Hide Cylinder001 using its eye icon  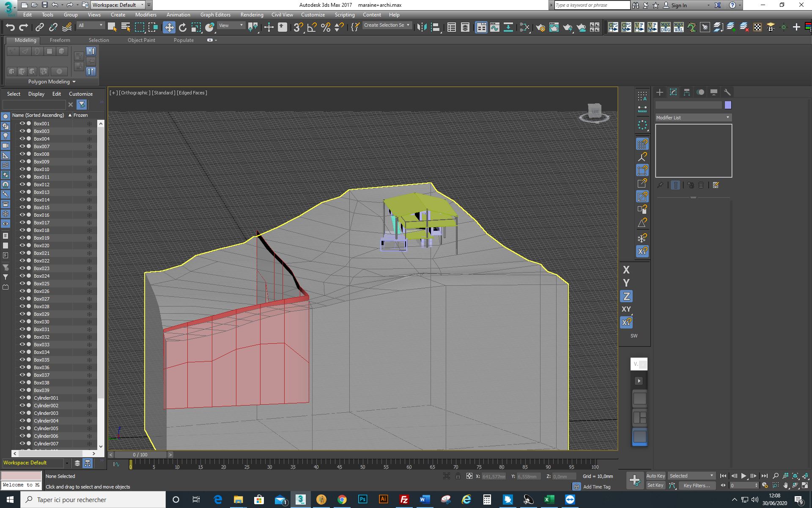coord(22,398)
